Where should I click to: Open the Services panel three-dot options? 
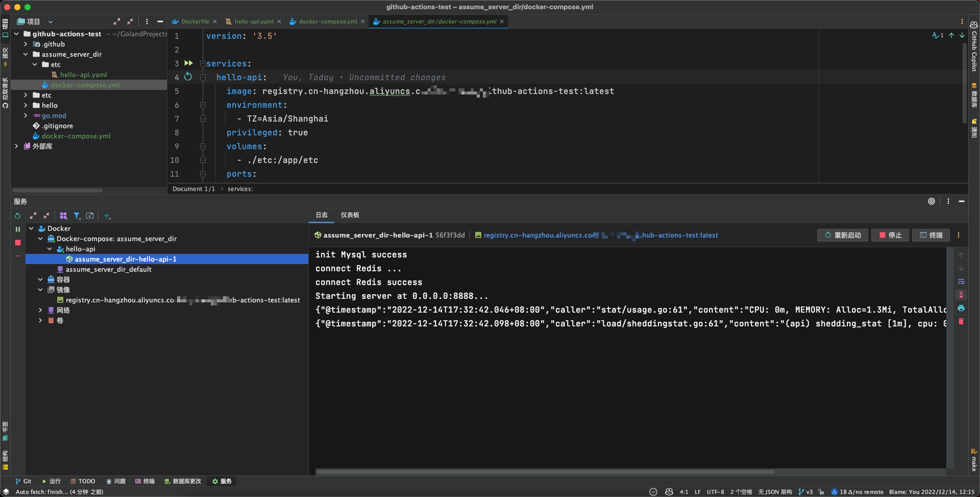coord(948,201)
